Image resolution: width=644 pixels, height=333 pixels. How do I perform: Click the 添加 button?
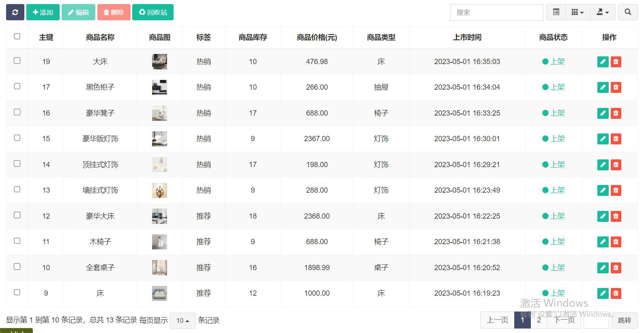coord(43,12)
